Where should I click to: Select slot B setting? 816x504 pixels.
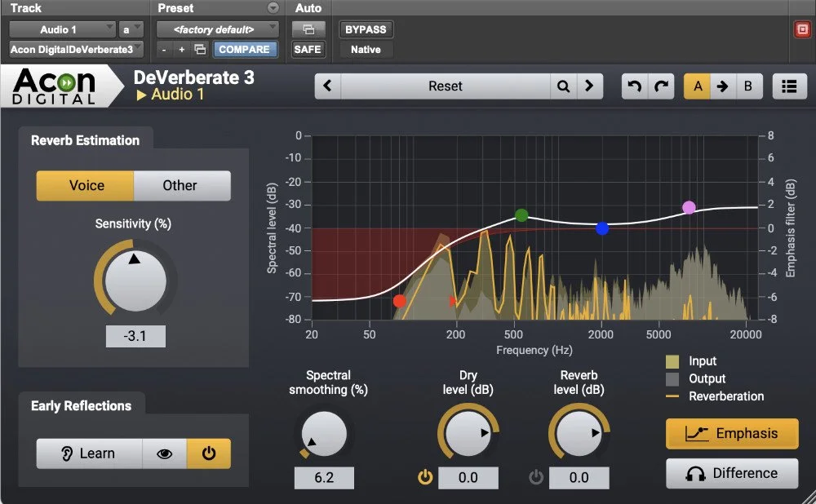coord(748,86)
